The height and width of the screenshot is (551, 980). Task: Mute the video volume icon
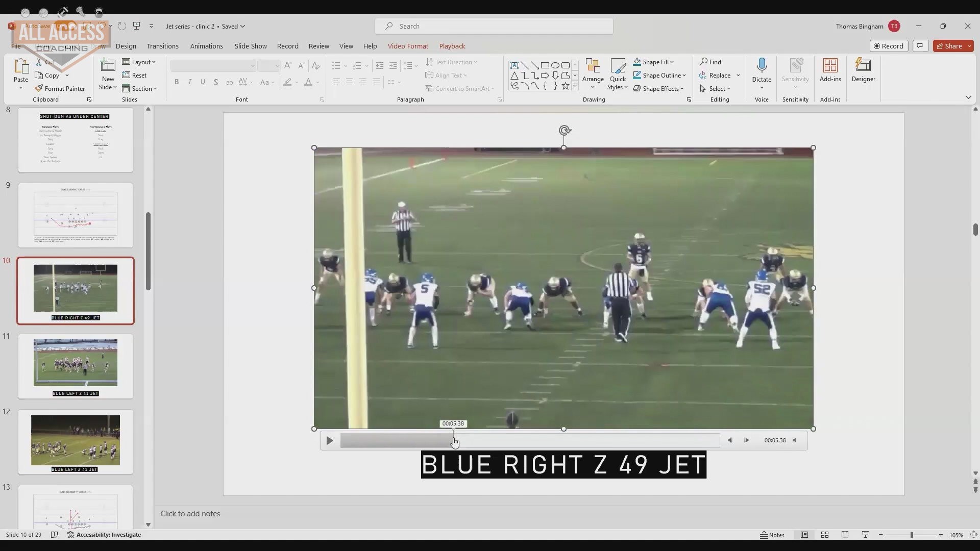coord(795,440)
